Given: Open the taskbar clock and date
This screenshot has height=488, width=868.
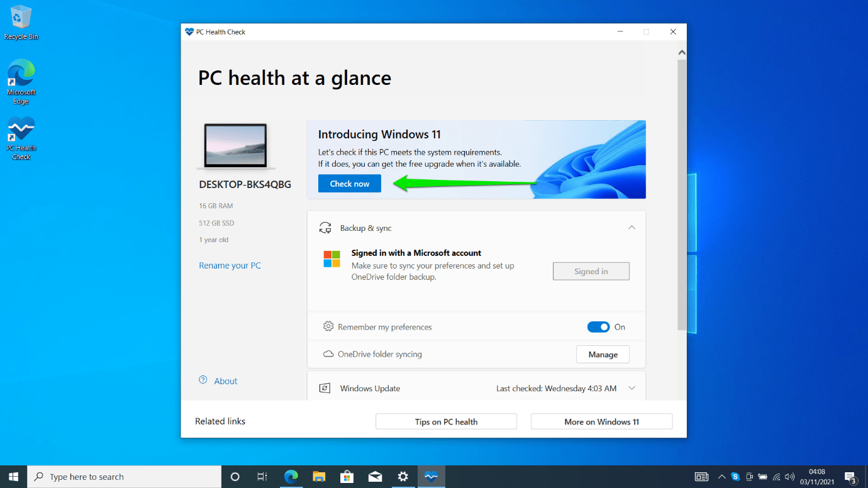Looking at the screenshot, I should pos(817,477).
